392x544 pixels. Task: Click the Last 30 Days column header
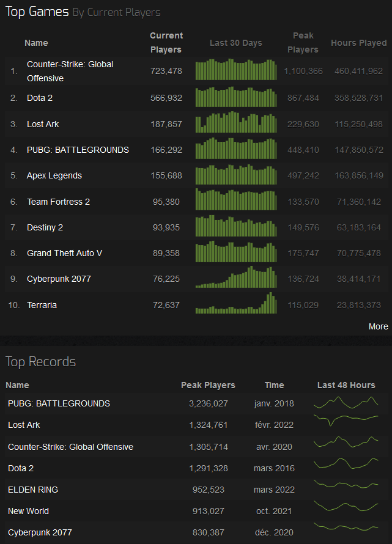(x=236, y=43)
